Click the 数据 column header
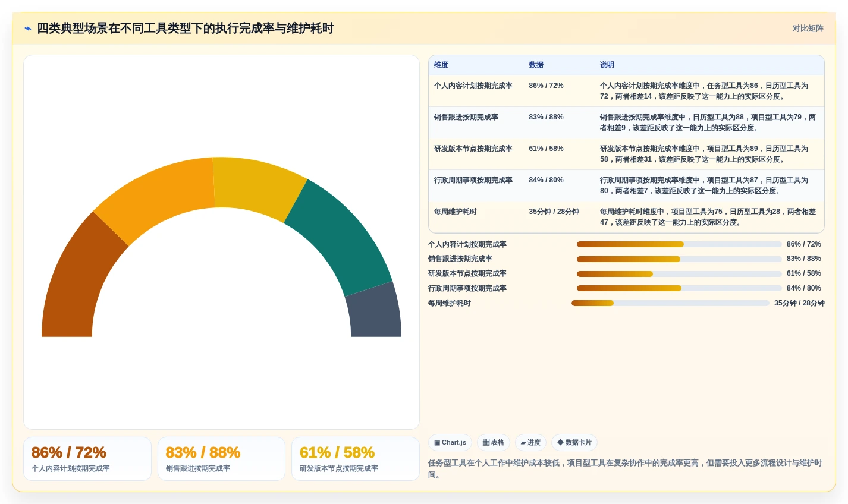This screenshot has height=504, width=848. point(536,65)
